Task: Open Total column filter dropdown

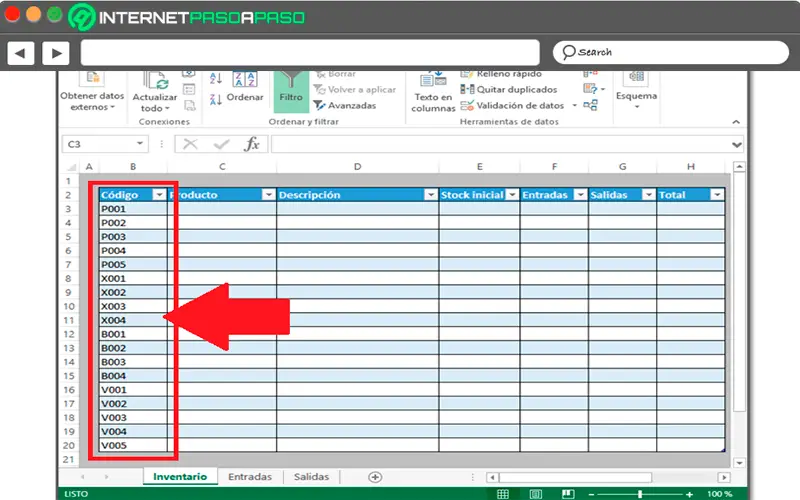Action: 717,195
